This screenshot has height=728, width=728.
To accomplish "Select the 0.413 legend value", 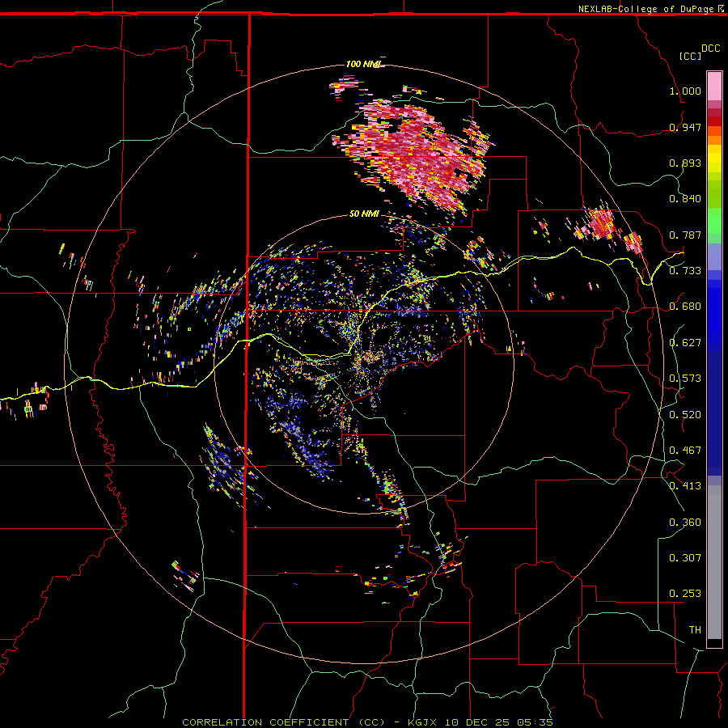I will (x=685, y=486).
